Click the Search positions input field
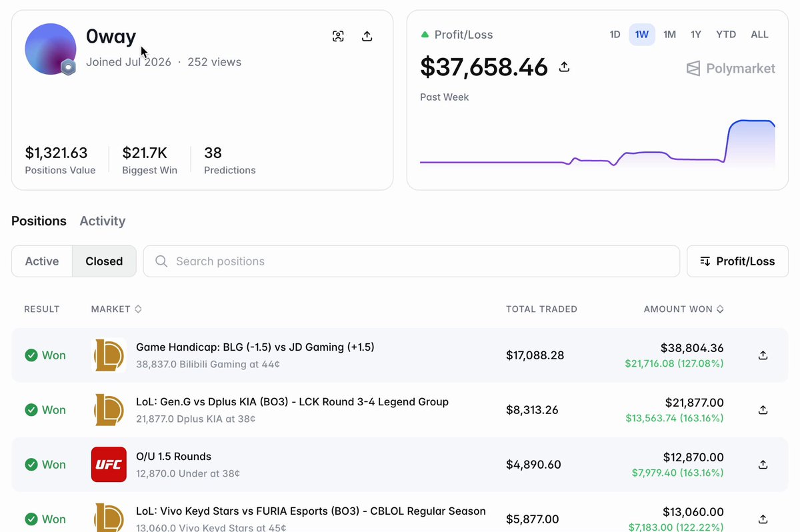The width and height of the screenshot is (800, 532). click(x=411, y=261)
